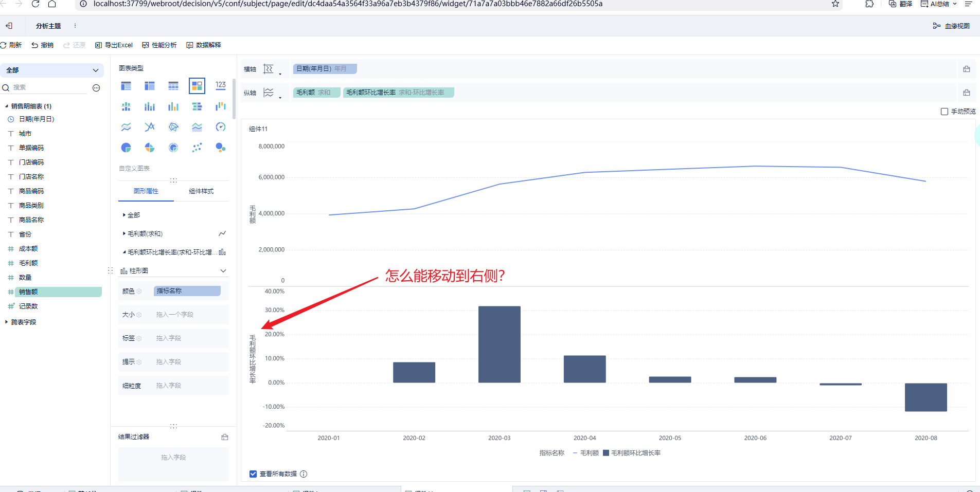Switch to the 组件样式 tab
The height and width of the screenshot is (492, 980).
point(201,191)
